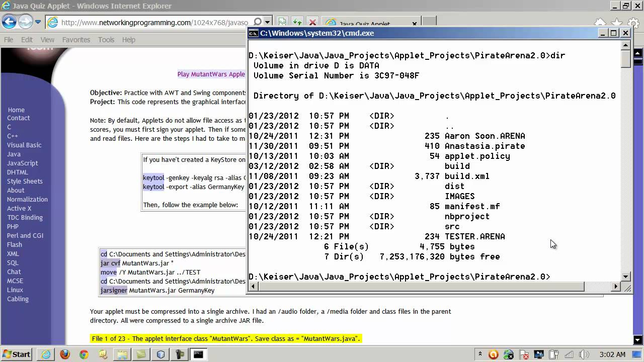
Task: Click the address bar URL field
Action: [x=154, y=22]
